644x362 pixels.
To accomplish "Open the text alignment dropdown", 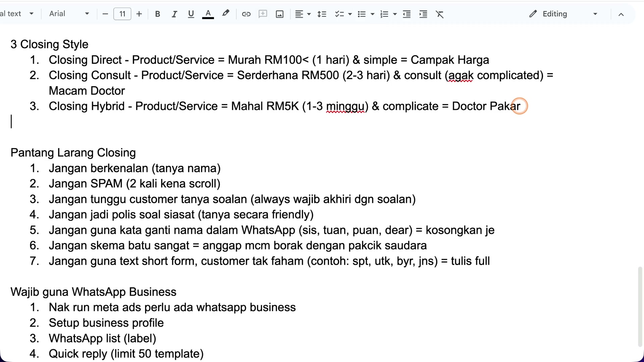I will [303, 14].
